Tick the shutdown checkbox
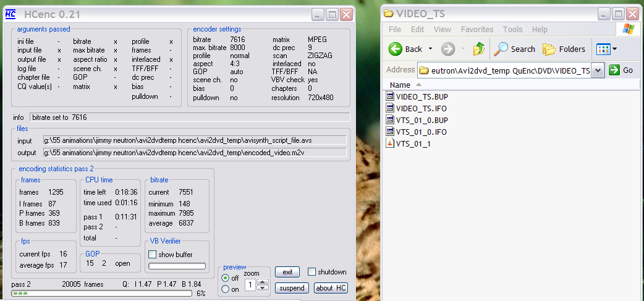 click(x=311, y=272)
